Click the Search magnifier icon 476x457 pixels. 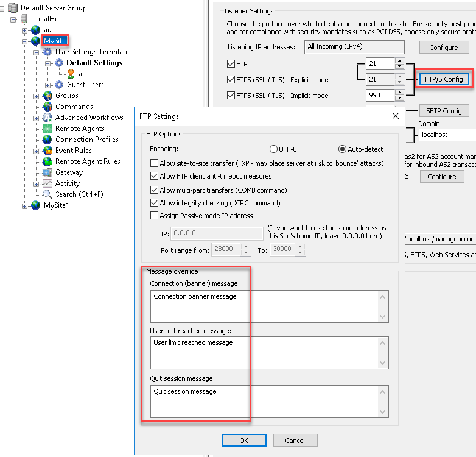tap(47, 194)
